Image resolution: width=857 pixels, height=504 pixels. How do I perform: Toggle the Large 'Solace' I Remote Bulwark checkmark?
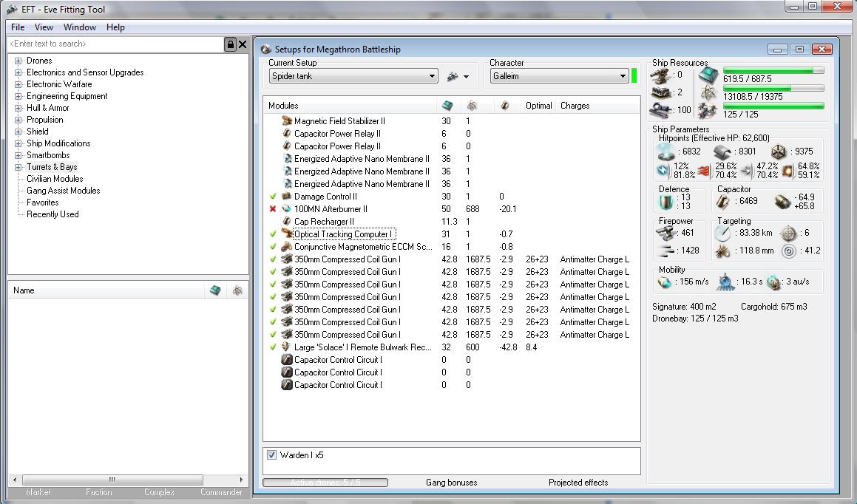pyautogui.click(x=274, y=347)
